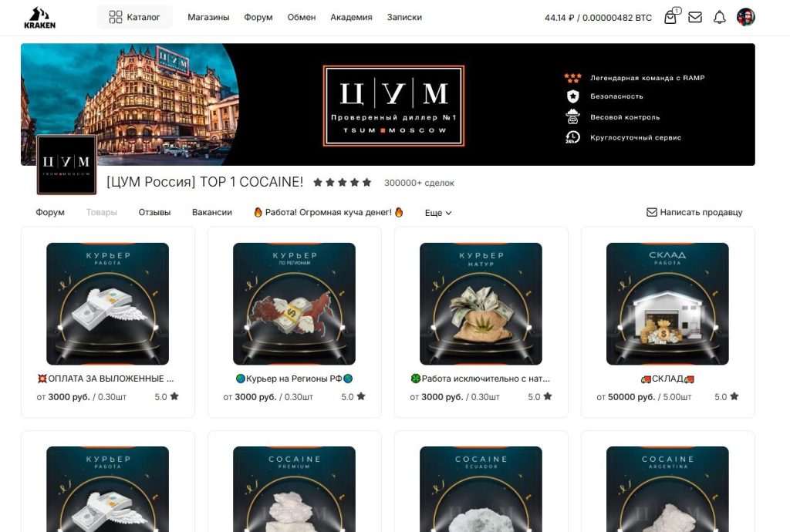Viewport: 790px width, 532px height.
Task: Open the Записки page
Action: (404, 17)
